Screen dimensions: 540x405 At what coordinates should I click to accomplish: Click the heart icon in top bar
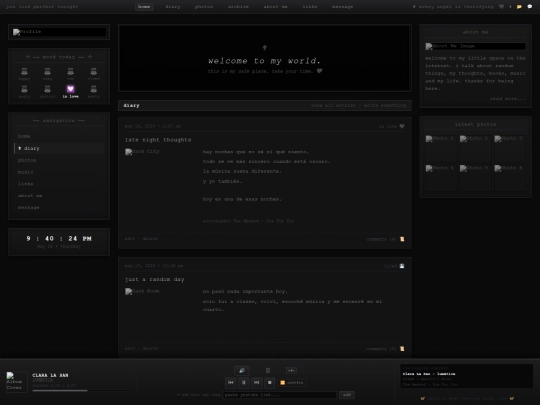coord(501,7)
